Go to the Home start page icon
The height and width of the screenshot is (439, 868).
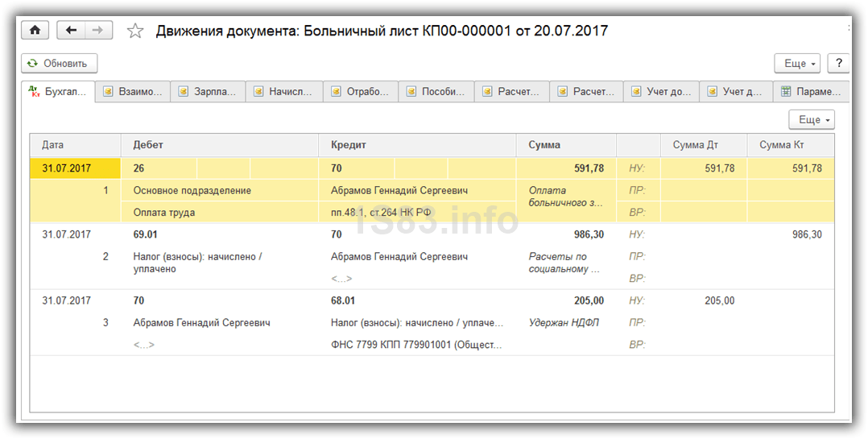(x=35, y=31)
